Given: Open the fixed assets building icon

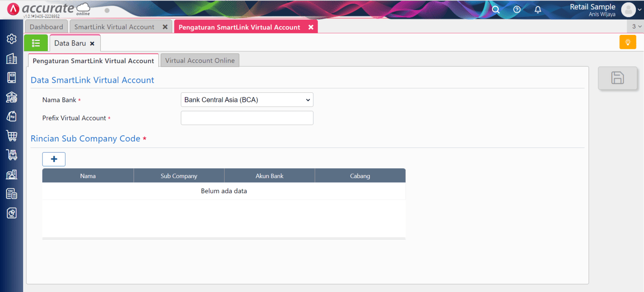Looking at the screenshot, I should coord(12,174).
